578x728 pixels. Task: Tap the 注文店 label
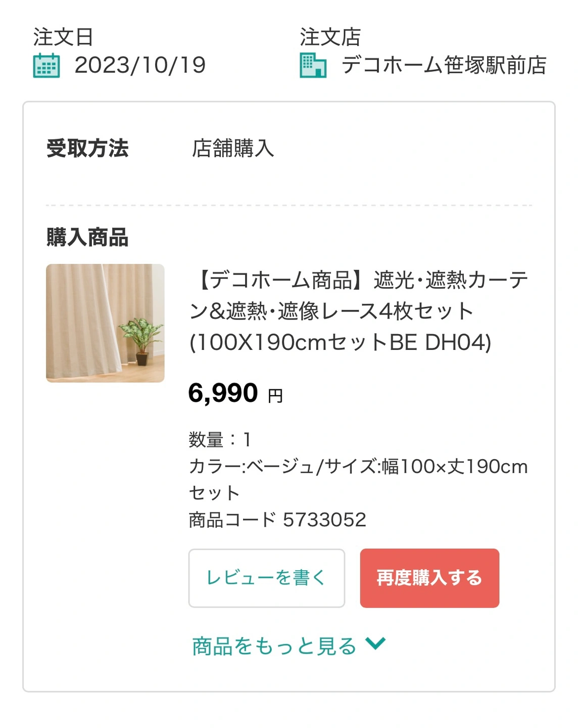coord(330,37)
